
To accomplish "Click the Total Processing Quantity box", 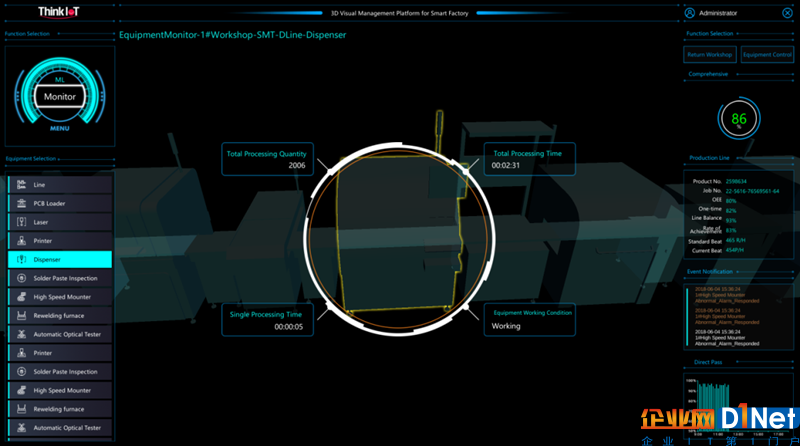I will click(x=267, y=159).
